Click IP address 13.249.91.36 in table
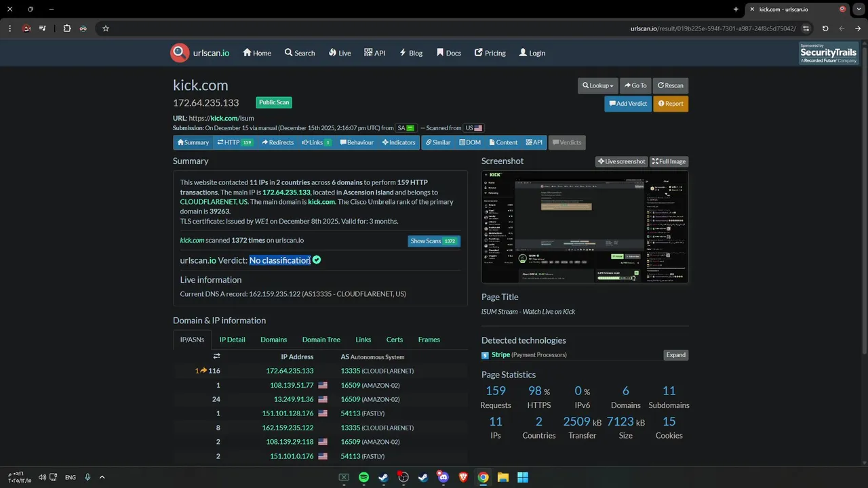868x488 pixels. 294,399
